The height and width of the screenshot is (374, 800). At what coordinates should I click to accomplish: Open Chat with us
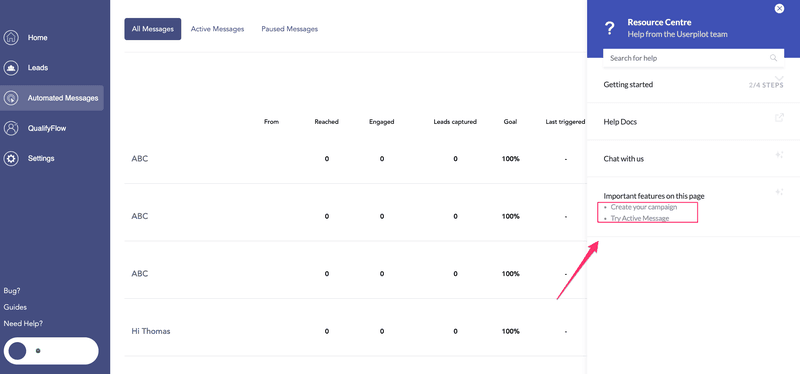[x=623, y=159]
